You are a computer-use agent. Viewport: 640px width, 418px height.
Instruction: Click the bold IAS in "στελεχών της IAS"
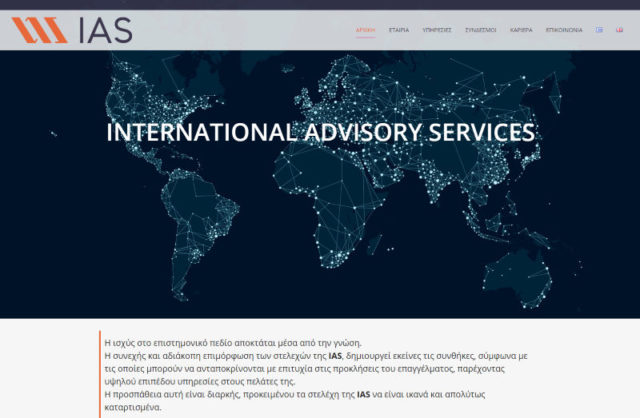pos(337,355)
